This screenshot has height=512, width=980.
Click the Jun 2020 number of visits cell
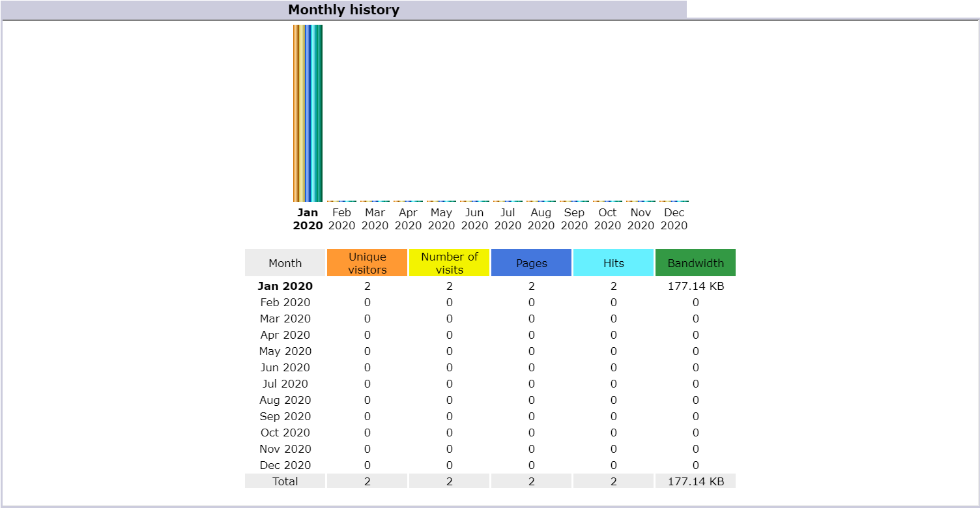(x=449, y=367)
